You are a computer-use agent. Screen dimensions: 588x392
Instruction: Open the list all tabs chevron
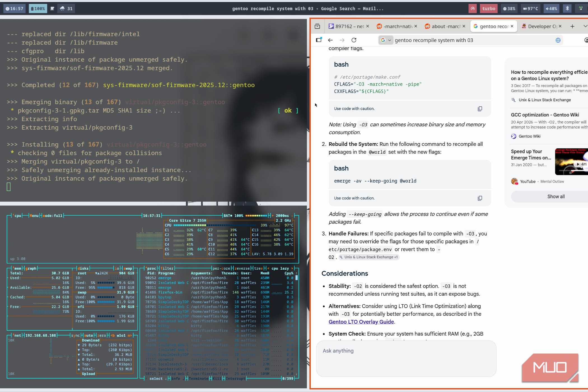[x=585, y=26]
